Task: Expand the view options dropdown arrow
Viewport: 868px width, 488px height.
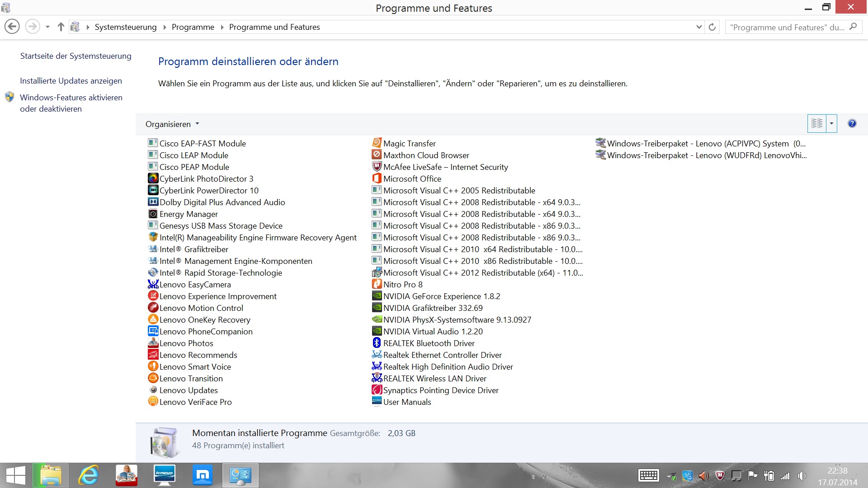Action: point(831,123)
